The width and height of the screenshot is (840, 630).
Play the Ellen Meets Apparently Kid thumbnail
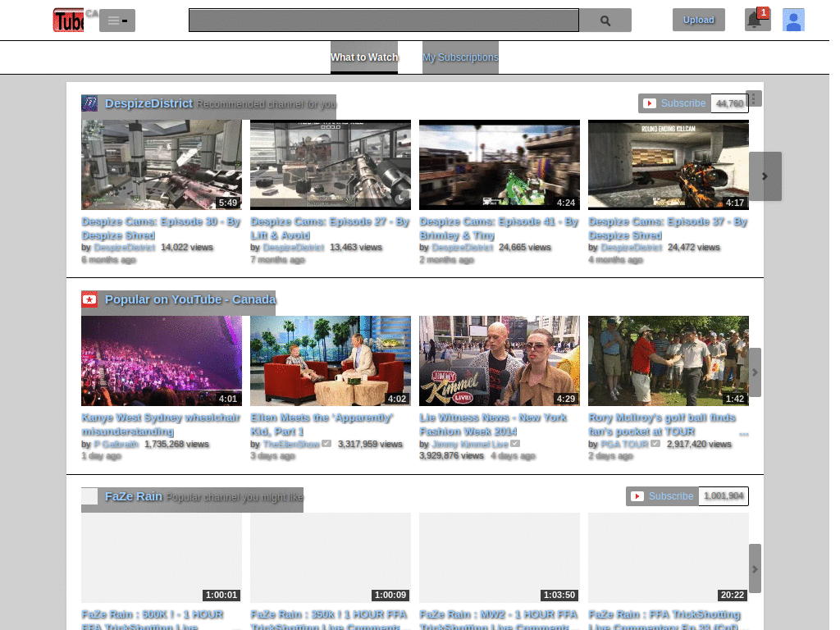point(331,361)
